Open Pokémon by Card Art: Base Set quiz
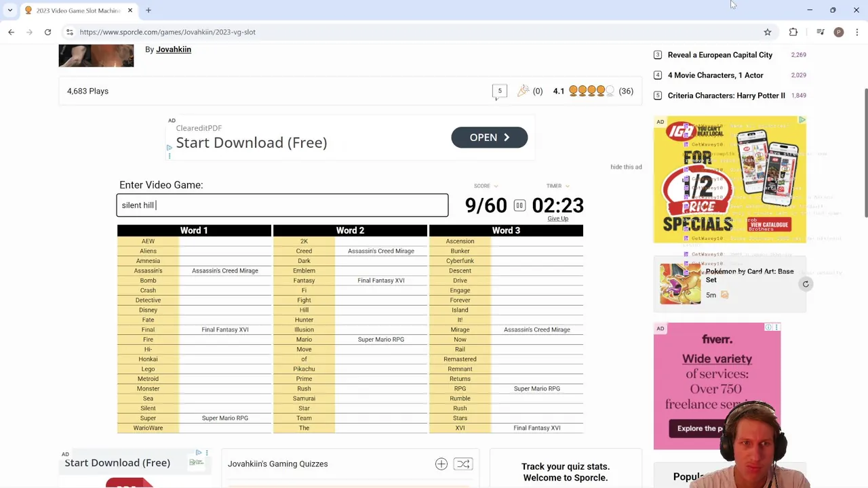Viewport: 868px width, 488px height. click(749, 275)
